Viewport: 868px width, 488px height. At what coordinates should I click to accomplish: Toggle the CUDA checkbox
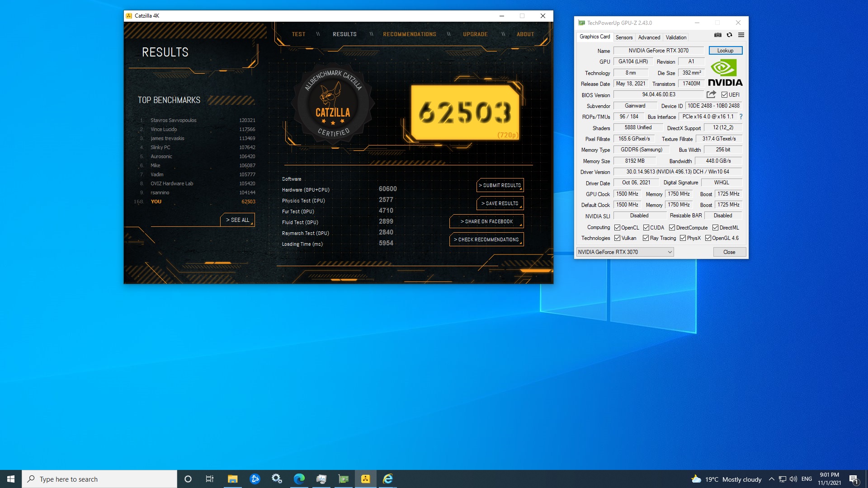click(x=646, y=228)
